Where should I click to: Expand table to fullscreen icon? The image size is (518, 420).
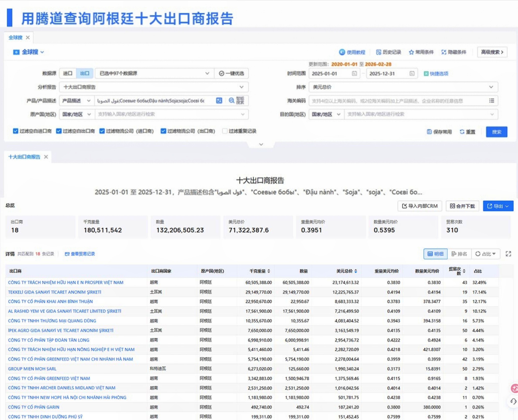(508, 254)
